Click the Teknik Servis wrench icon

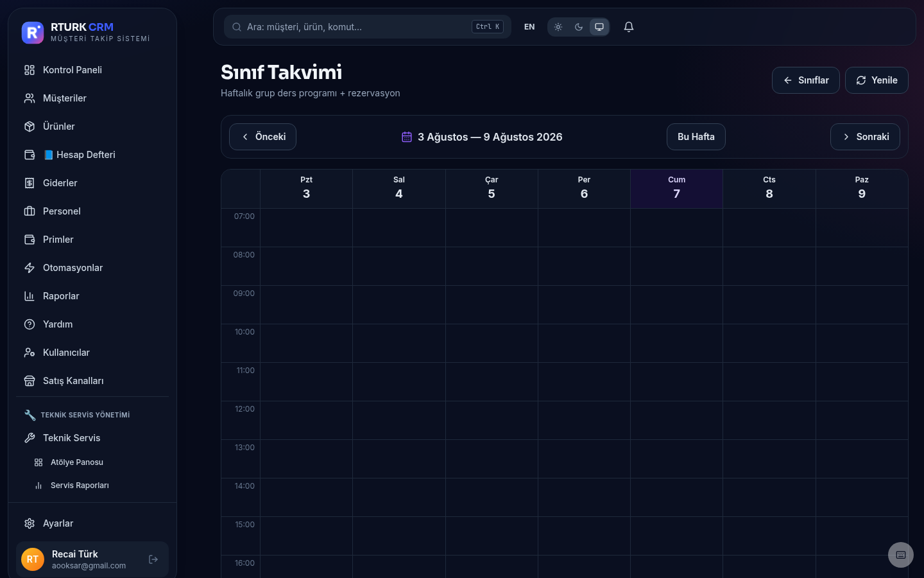(x=30, y=438)
